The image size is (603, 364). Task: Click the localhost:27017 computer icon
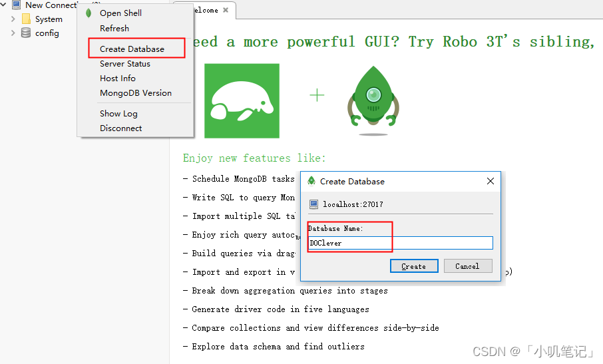click(x=313, y=204)
